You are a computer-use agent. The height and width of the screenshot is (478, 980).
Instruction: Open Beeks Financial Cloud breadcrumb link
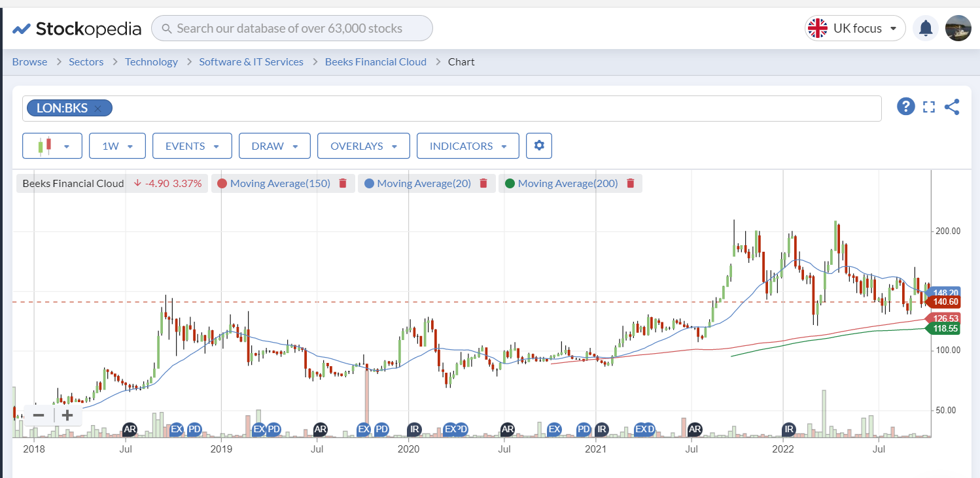(376, 61)
